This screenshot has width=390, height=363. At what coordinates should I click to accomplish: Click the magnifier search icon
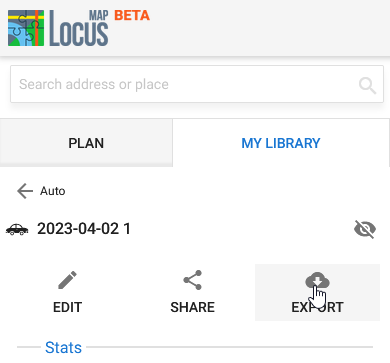click(x=367, y=86)
